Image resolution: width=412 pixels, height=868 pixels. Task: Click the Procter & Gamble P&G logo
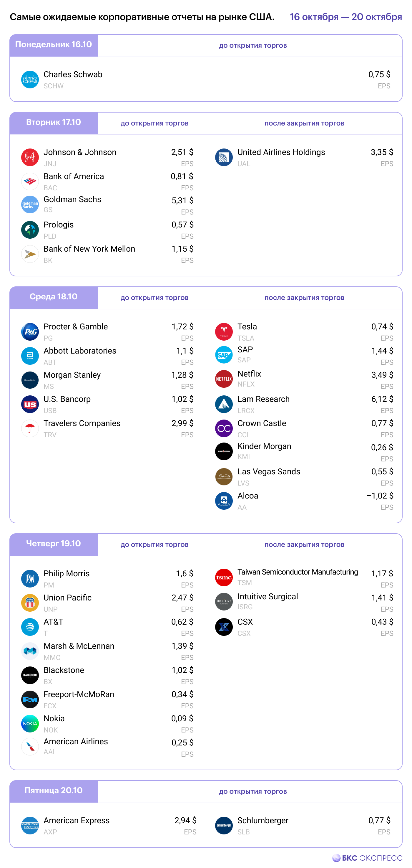tap(30, 332)
